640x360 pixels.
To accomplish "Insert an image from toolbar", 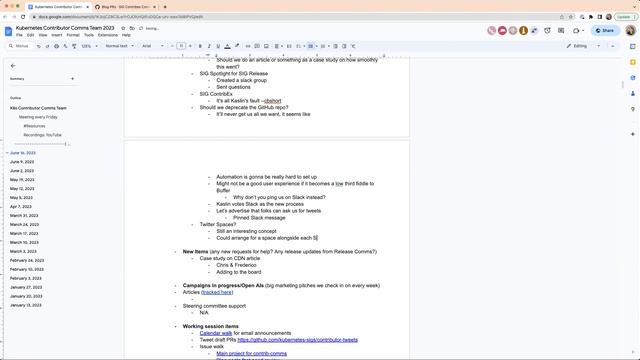I will (266, 46).
